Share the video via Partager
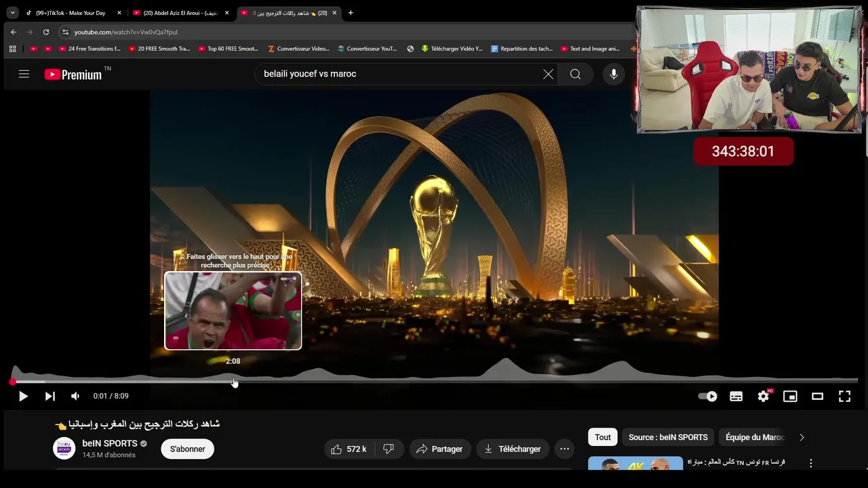 [439, 449]
